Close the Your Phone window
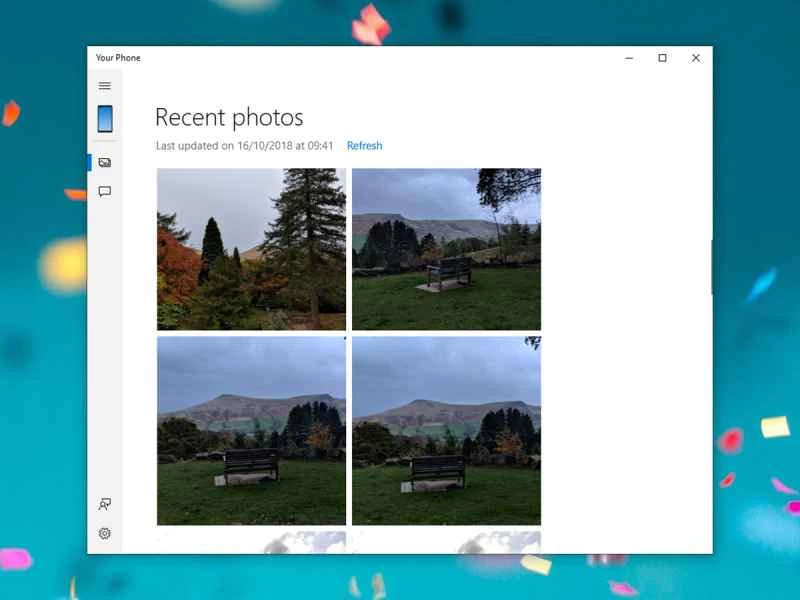 pos(695,58)
